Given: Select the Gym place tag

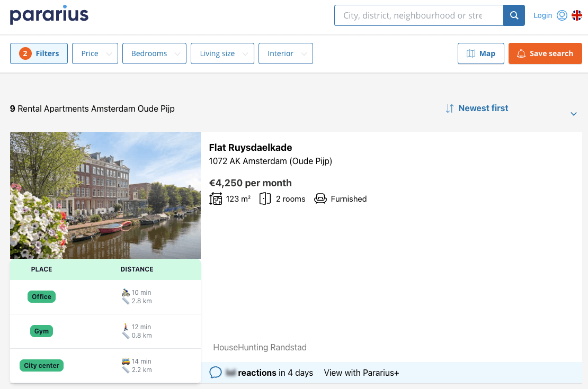Looking at the screenshot, I should (42, 331).
